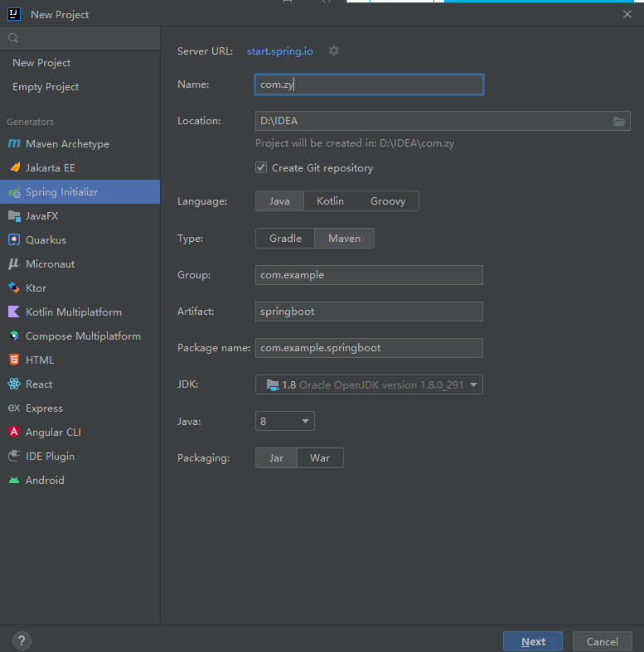Choose Maven build type

click(345, 239)
